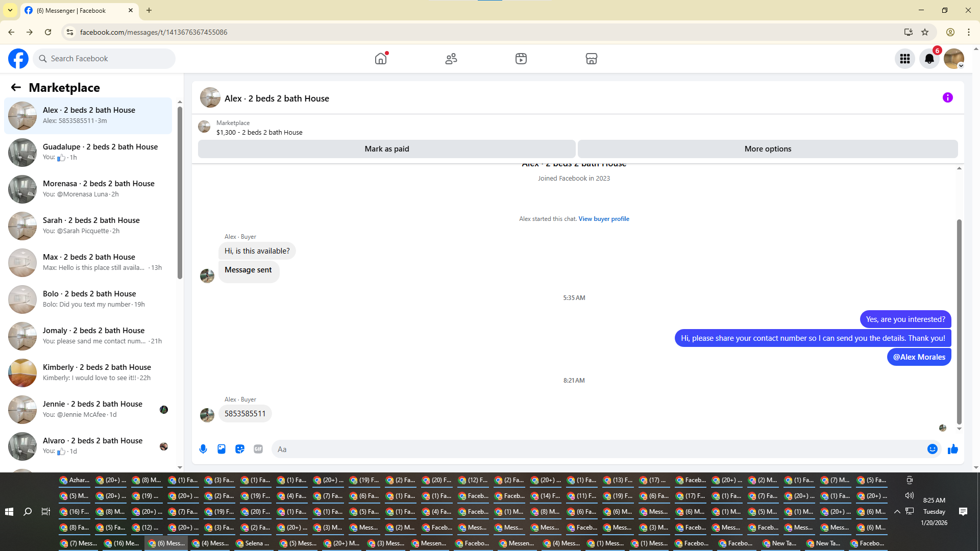Open Alex conversation in list

(x=88, y=116)
